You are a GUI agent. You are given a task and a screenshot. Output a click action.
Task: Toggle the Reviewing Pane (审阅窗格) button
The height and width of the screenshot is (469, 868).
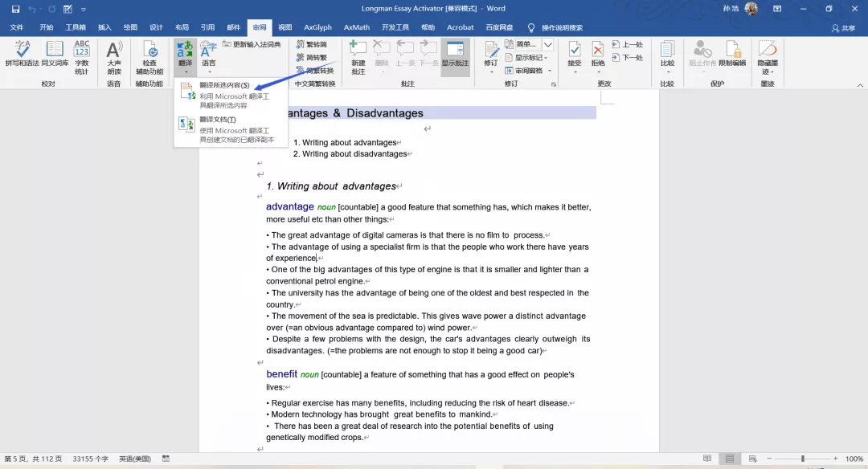point(529,71)
